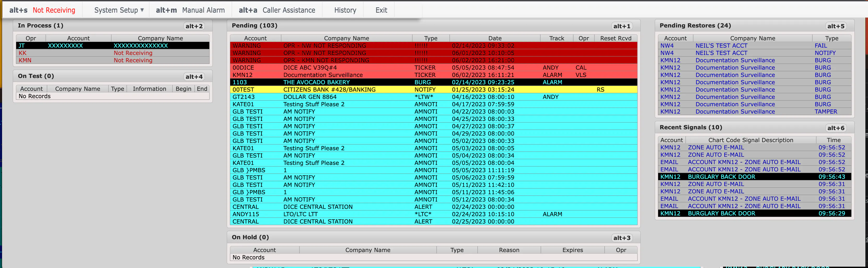Select BURGLARY BACK DOOR signal at 09:56:29

[754, 213]
